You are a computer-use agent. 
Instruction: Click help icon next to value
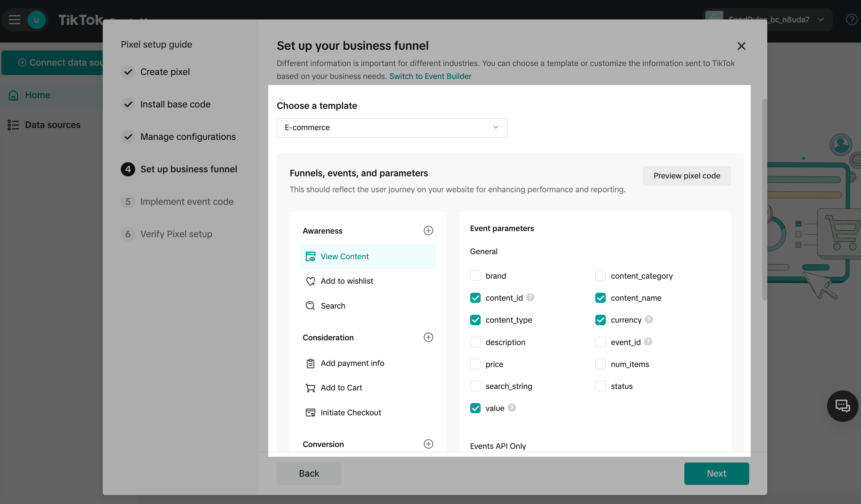click(512, 408)
